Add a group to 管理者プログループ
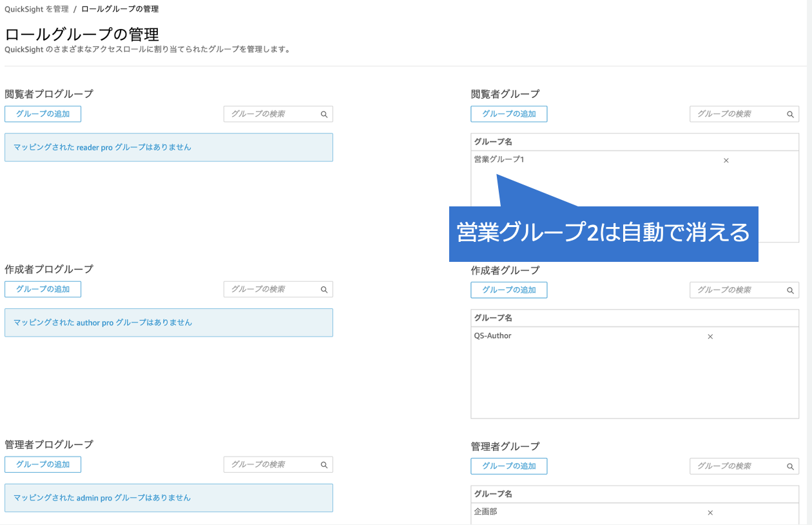Image resolution: width=812 pixels, height=525 pixels. (43, 464)
